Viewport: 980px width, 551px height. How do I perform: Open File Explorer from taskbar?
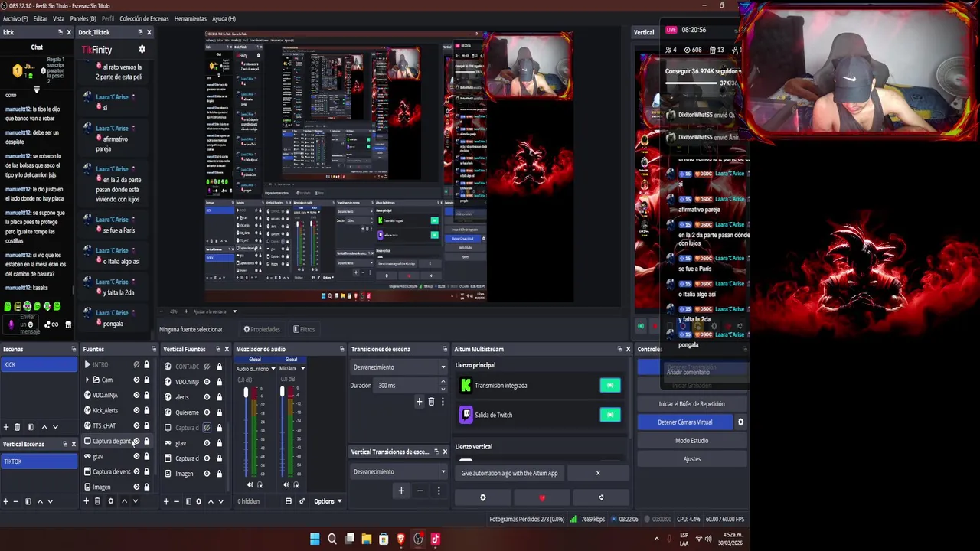pos(367,539)
